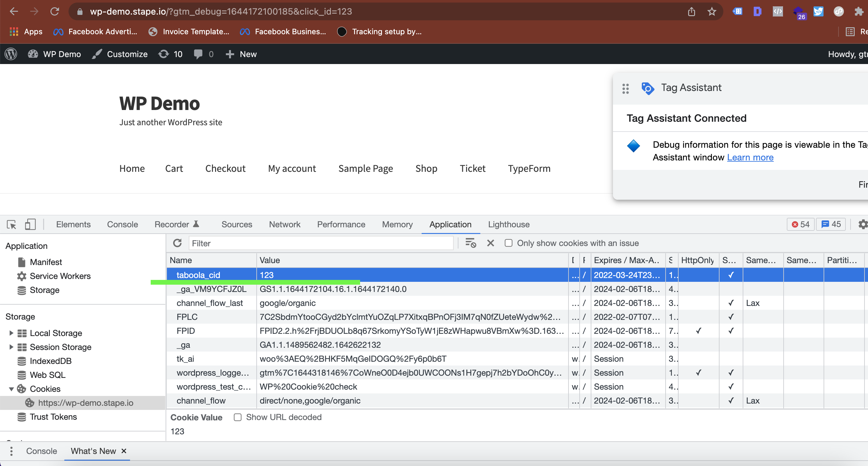Check Show URL decoded
The image size is (868, 466).
[x=238, y=417]
